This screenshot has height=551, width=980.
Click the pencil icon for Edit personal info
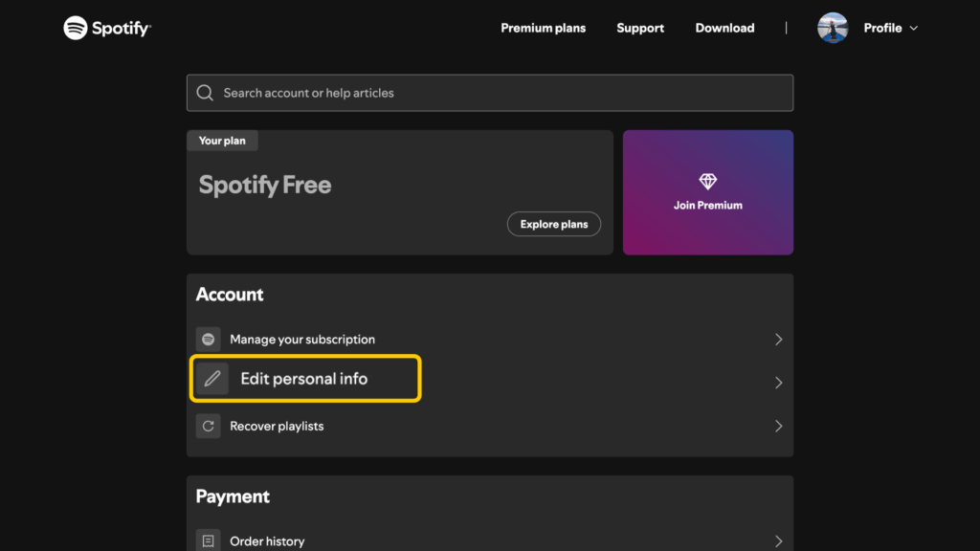(212, 379)
